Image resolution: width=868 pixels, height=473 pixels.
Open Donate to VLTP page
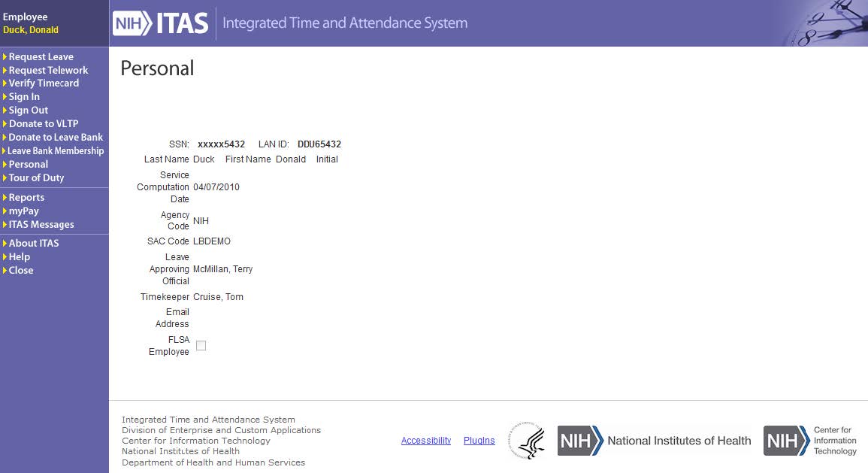pos(43,123)
